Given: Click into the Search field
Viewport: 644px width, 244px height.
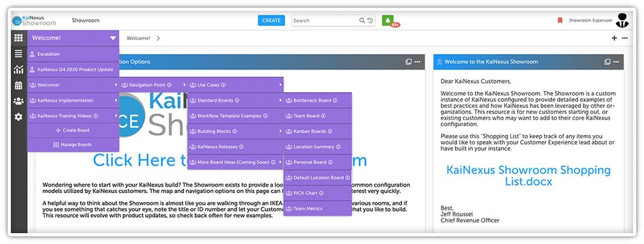Looking at the screenshot, I should (325, 20).
